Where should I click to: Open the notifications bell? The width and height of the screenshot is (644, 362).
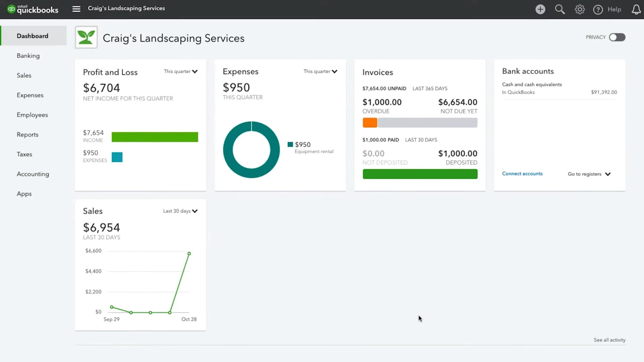pos(636,9)
